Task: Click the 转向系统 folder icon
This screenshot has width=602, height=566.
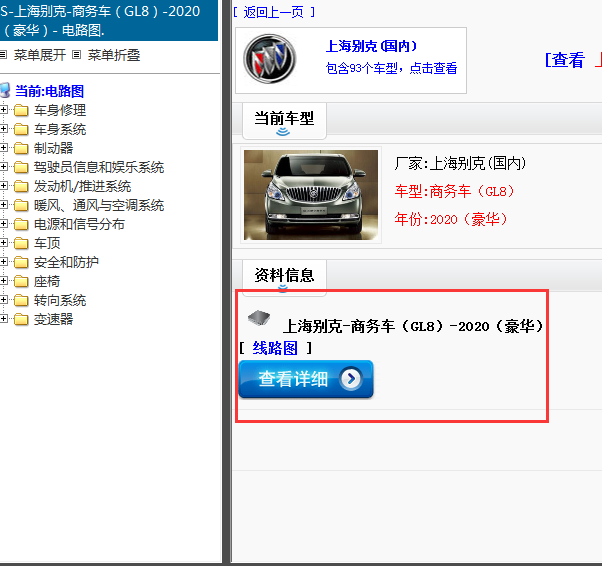Action: click(21, 300)
